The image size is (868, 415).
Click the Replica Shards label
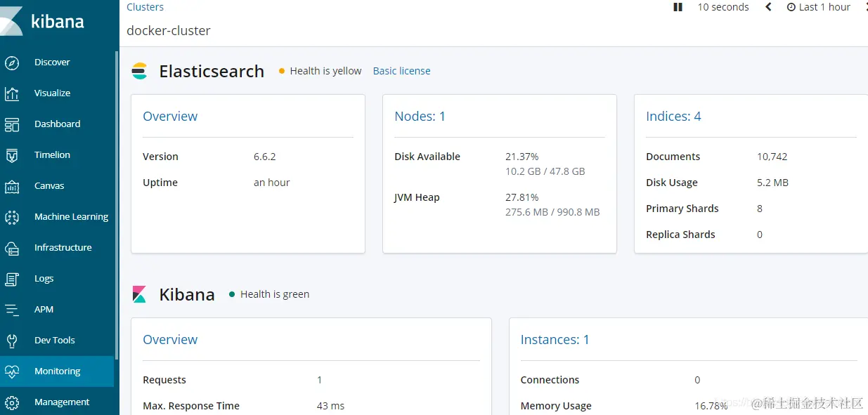680,235
